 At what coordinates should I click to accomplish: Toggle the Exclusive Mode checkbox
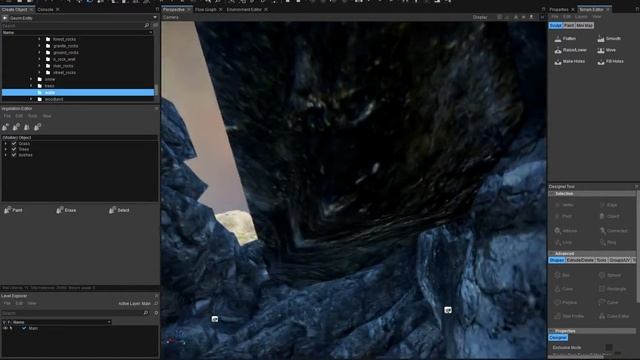tap(609, 347)
